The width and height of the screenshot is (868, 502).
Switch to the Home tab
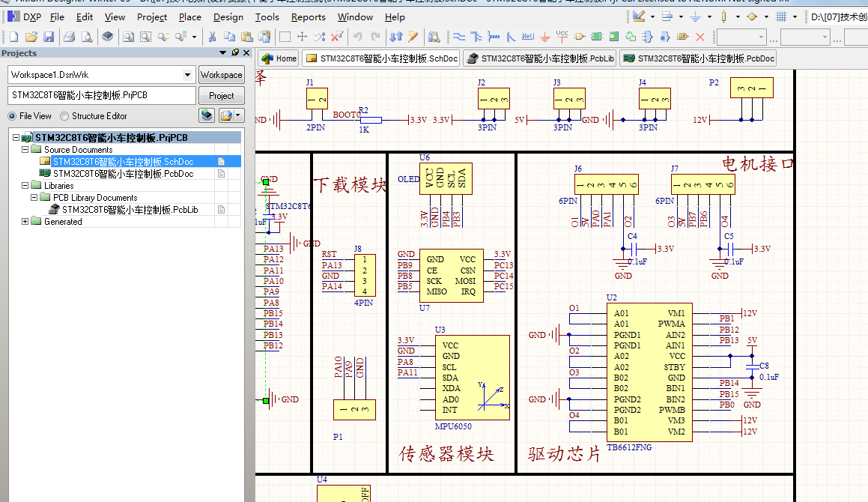coord(279,58)
